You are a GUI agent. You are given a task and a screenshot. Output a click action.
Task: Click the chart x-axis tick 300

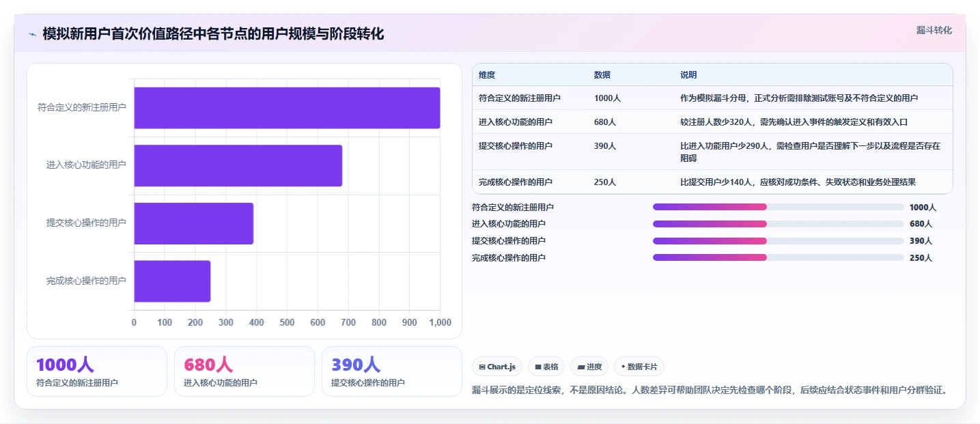click(226, 322)
